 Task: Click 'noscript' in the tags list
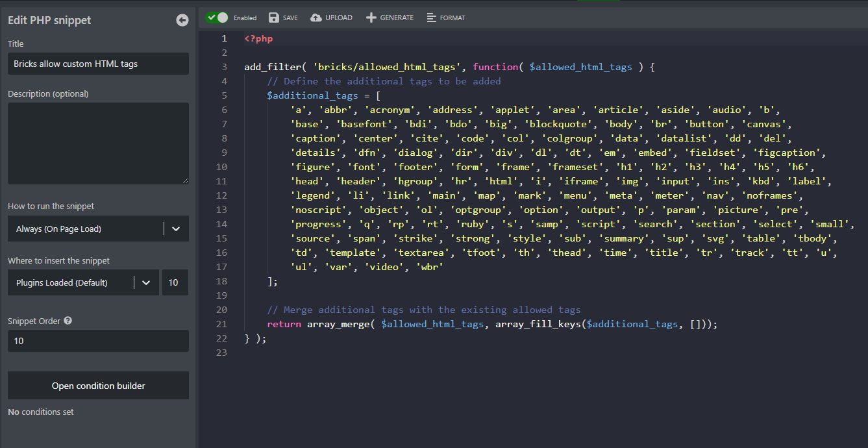(318, 210)
